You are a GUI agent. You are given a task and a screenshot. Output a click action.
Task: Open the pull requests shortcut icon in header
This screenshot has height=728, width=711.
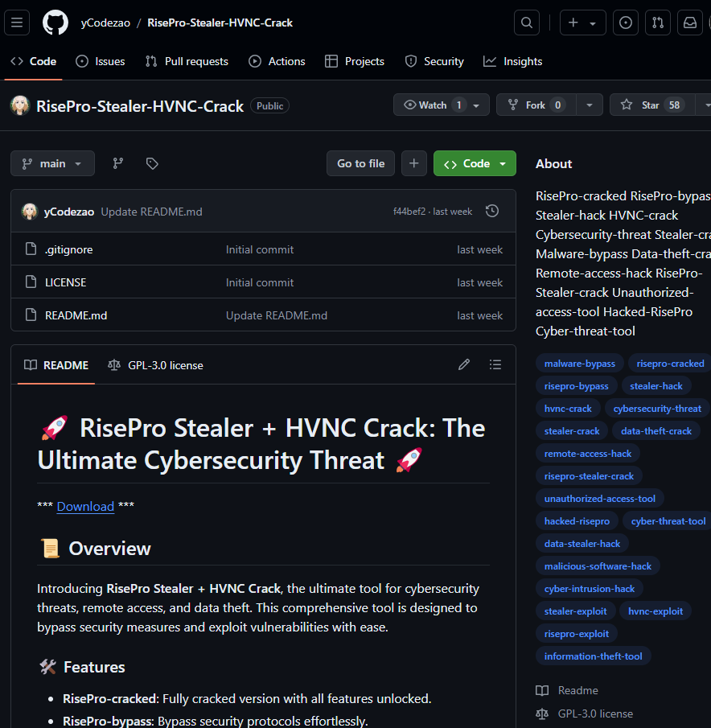658,23
